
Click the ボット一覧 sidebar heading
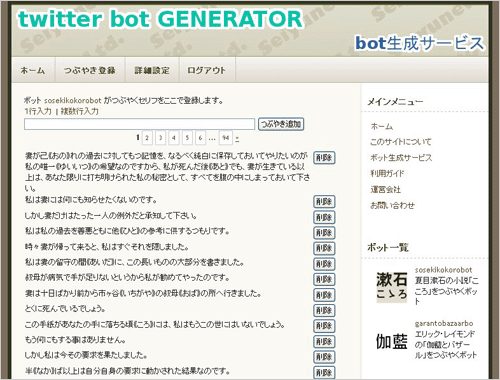[x=388, y=247]
